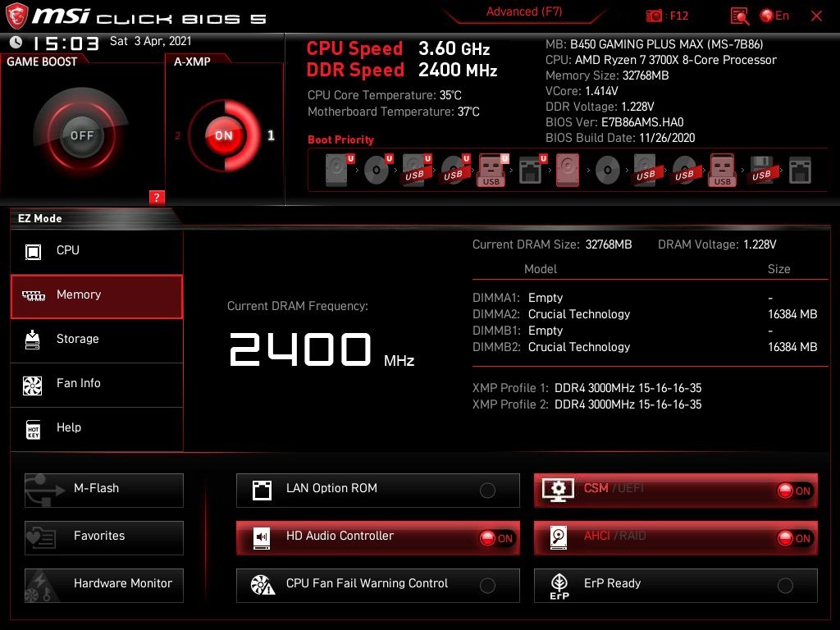Select legacy network boot device icon
This screenshot has width=840, height=630.
801,171
